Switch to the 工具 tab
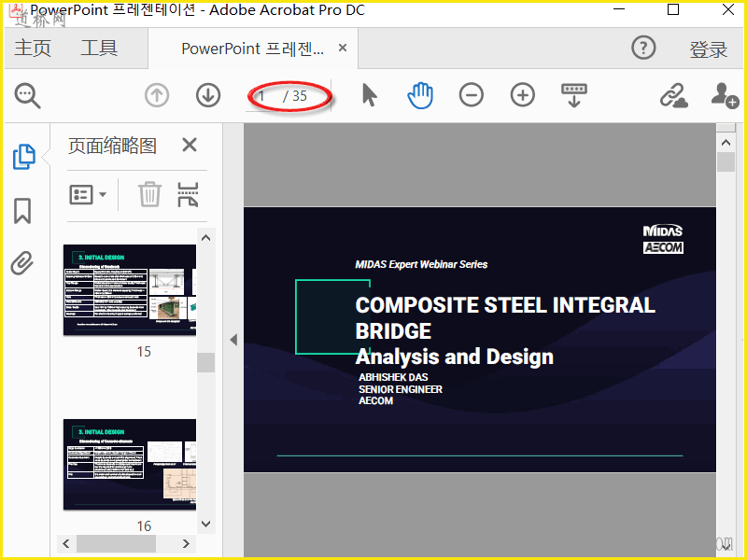Image resolution: width=747 pixels, height=560 pixels. [x=99, y=49]
